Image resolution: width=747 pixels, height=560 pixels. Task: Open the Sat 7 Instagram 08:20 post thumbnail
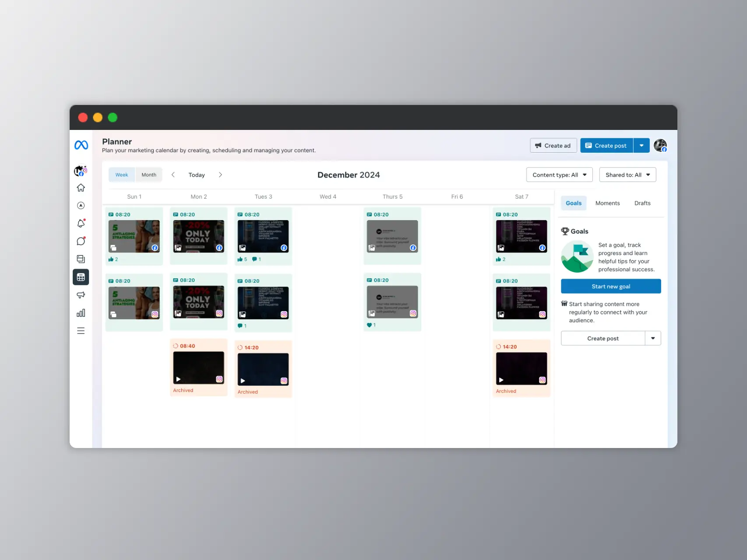tap(521, 303)
